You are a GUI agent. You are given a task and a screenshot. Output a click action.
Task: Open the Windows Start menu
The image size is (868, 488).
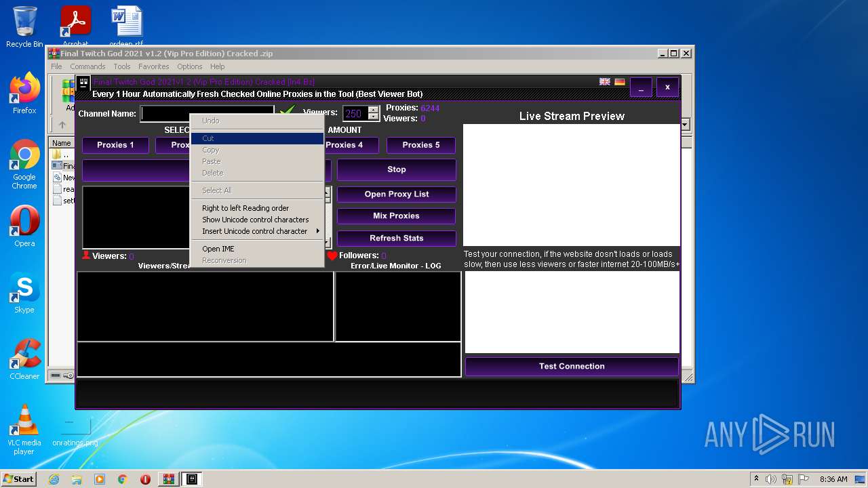18,479
